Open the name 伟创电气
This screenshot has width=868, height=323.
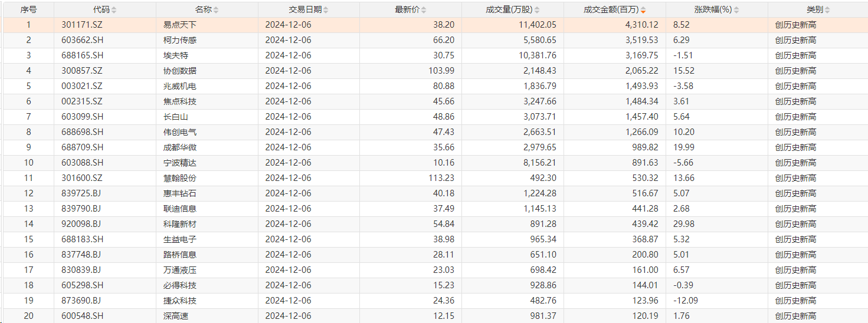(x=180, y=132)
